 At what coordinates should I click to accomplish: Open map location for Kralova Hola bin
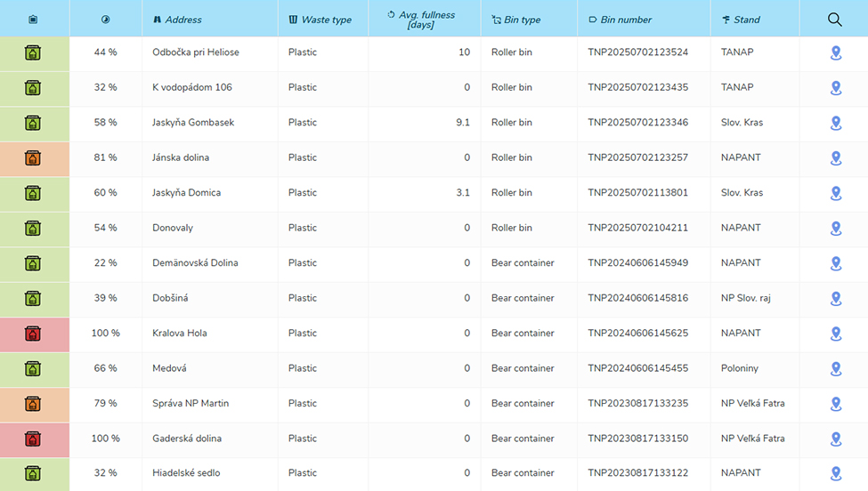coord(835,334)
